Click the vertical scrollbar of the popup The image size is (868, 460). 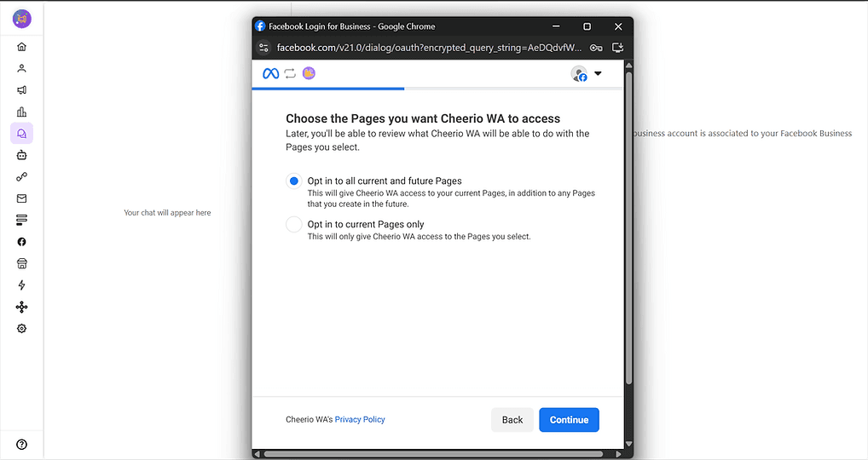point(628,227)
